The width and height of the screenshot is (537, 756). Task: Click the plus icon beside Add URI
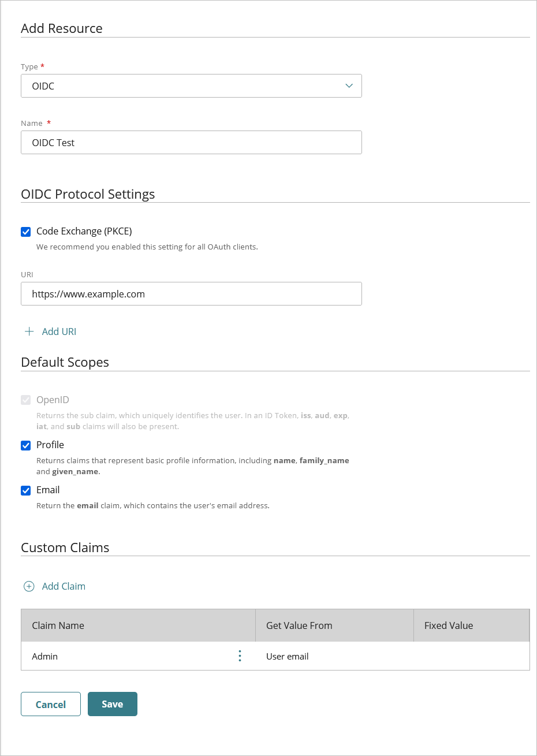(x=29, y=332)
